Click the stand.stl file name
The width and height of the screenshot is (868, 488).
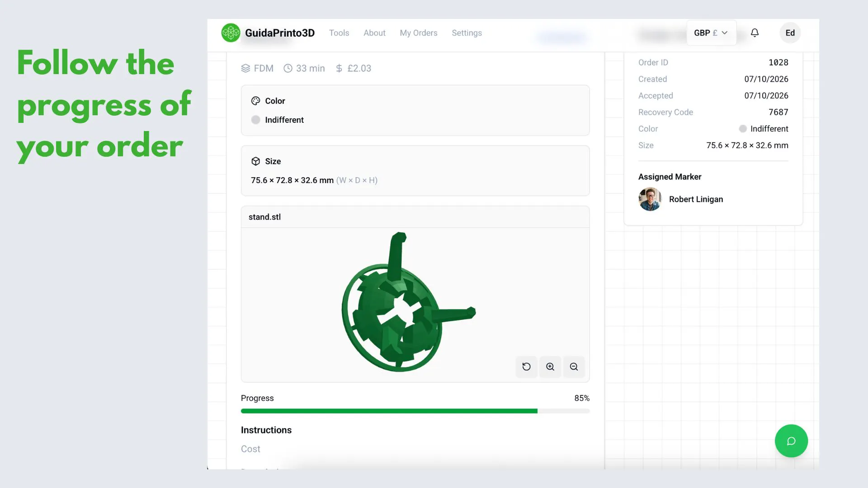[x=264, y=217]
